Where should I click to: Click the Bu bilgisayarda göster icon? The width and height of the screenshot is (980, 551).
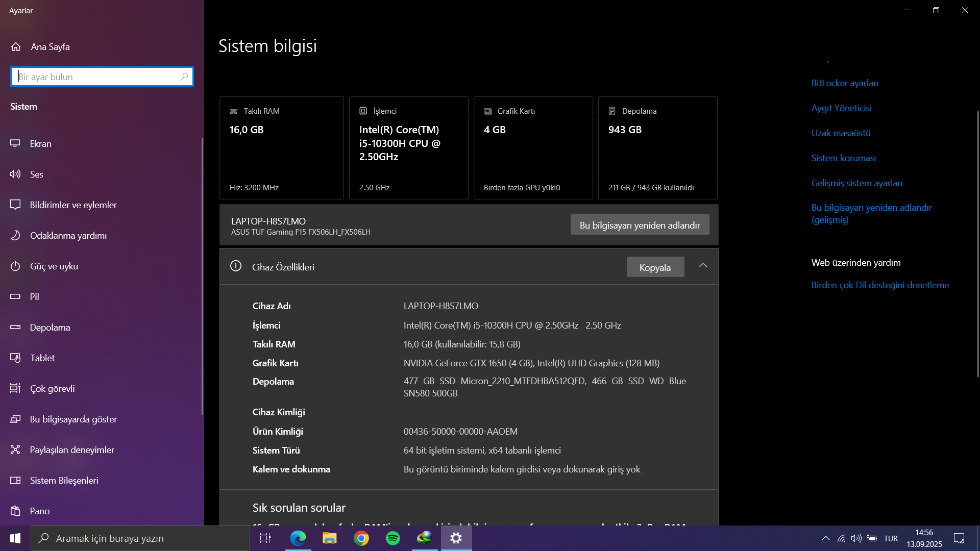click(x=15, y=419)
